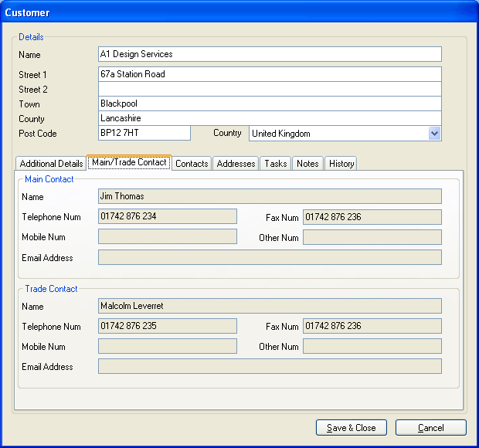The height and width of the screenshot is (448, 479).
Task: Click the Trade Contact Fax Num field
Action: (x=372, y=326)
